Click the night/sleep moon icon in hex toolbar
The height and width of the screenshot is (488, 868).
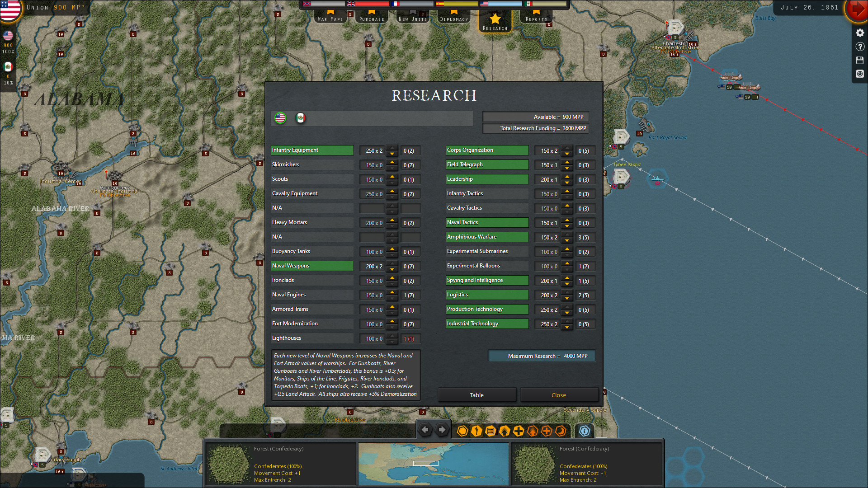pos(561,431)
